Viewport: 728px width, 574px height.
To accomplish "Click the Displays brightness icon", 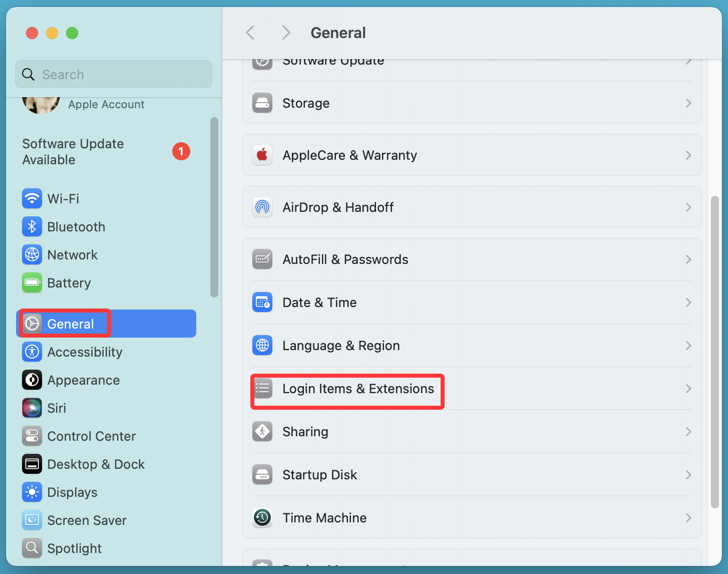I will coord(32,492).
